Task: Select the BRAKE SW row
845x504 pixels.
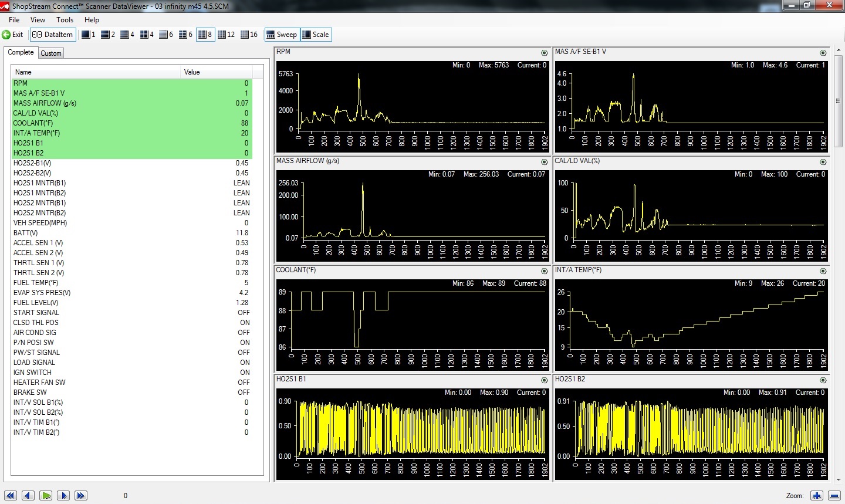Action: coord(131,393)
